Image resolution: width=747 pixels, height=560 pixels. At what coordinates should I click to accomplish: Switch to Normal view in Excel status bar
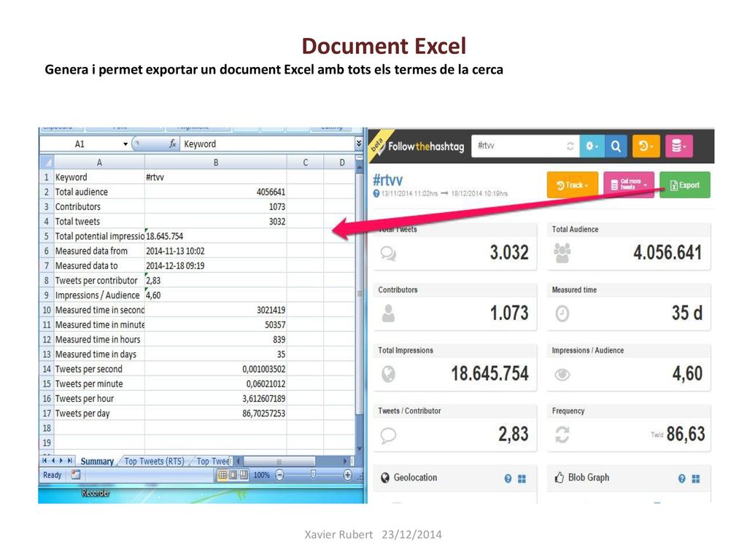pyautogui.click(x=222, y=475)
